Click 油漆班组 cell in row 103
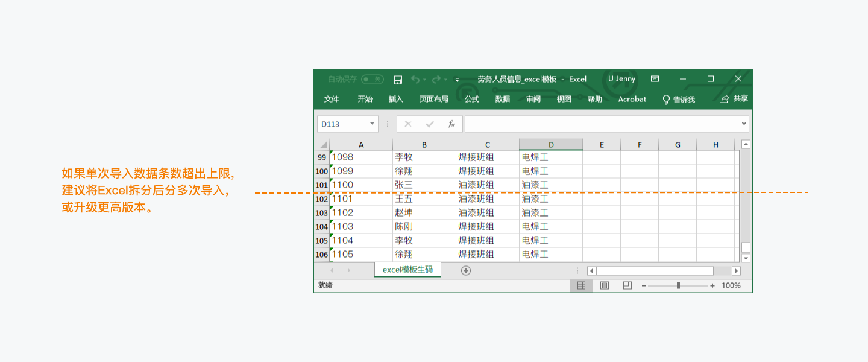868x362 pixels. pyautogui.click(x=488, y=213)
